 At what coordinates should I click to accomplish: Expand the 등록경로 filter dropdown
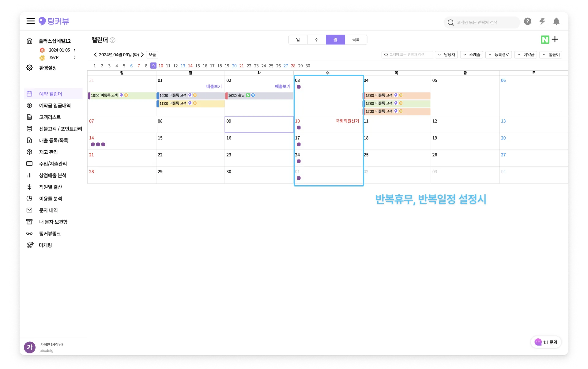(x=499, y=55)
